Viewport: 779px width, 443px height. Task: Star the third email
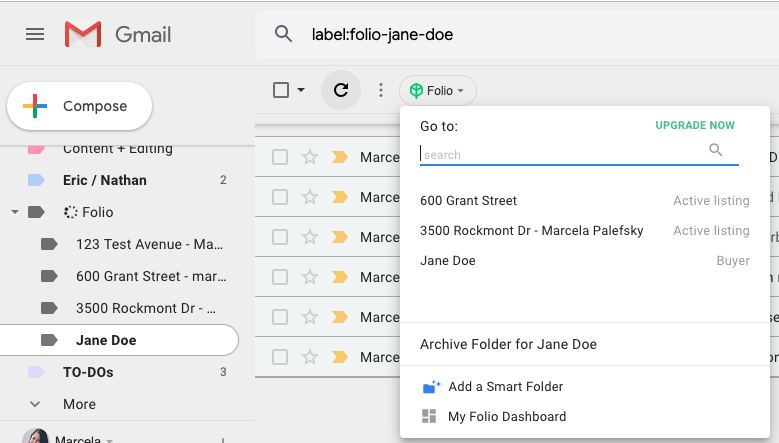310,237
